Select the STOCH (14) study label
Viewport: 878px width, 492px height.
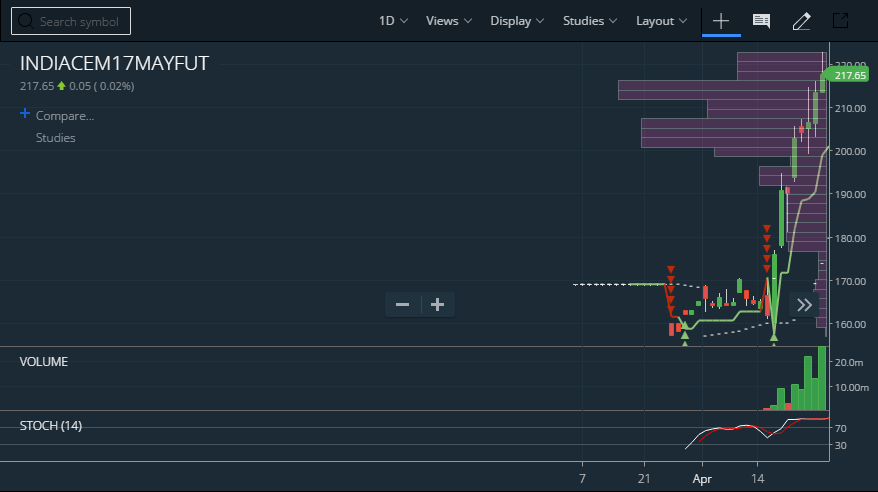(50, 426)
